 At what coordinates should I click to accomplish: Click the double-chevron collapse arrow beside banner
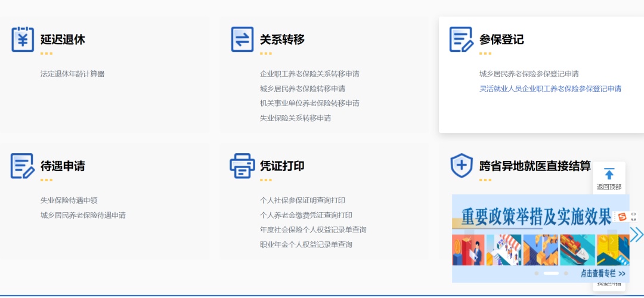coord(637,234)
